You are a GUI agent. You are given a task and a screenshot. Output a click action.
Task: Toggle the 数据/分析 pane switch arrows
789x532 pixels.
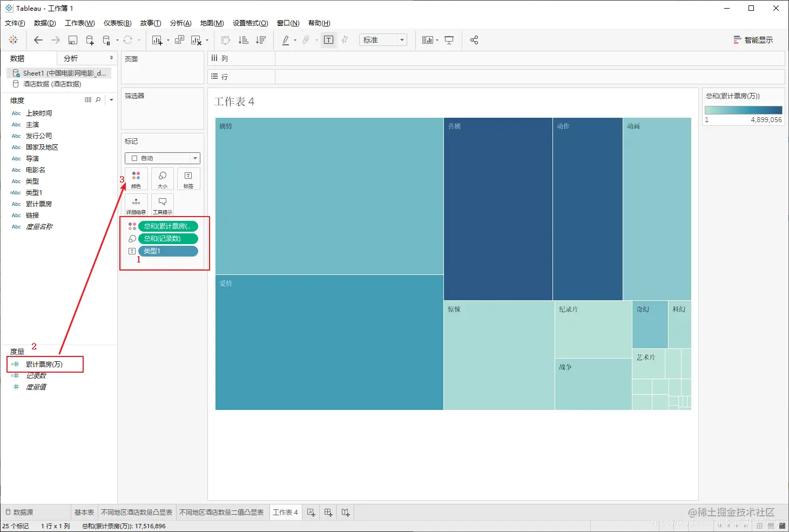pos(111,58)
